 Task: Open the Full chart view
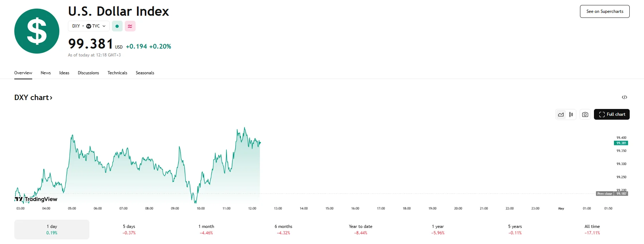coord(612,114)
